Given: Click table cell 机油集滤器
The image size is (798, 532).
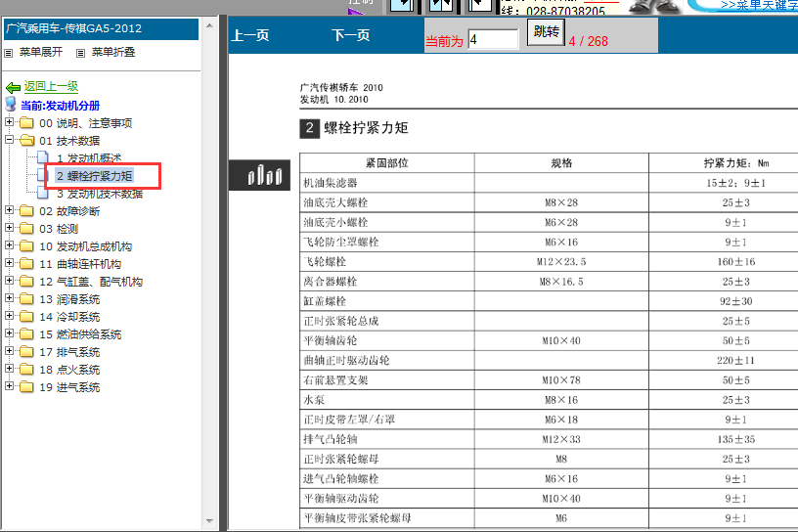Looking at the screenshot, I should pyautogui.click(x=387, y=183).
